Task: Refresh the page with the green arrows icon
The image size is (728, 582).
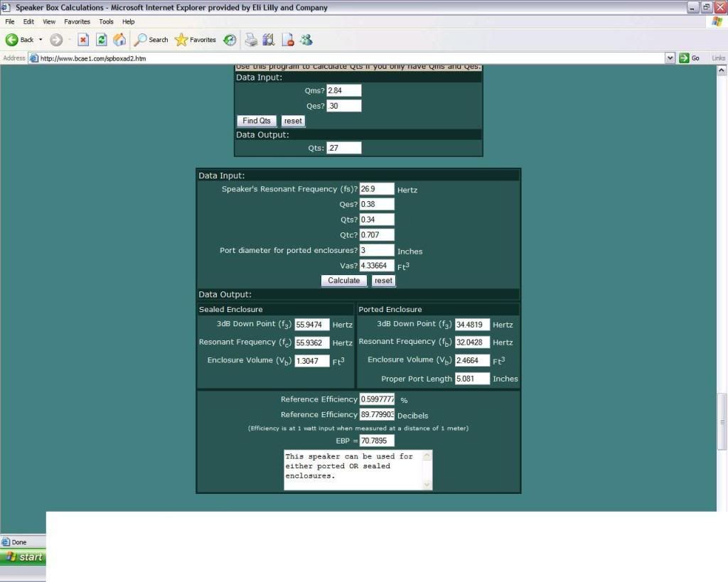Action: [101, 40]
